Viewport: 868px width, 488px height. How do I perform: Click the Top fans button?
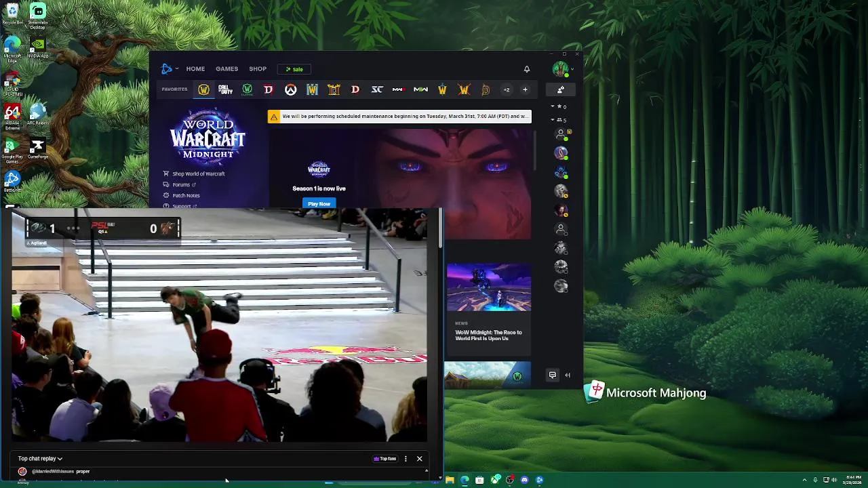click(x=385, y=459)
